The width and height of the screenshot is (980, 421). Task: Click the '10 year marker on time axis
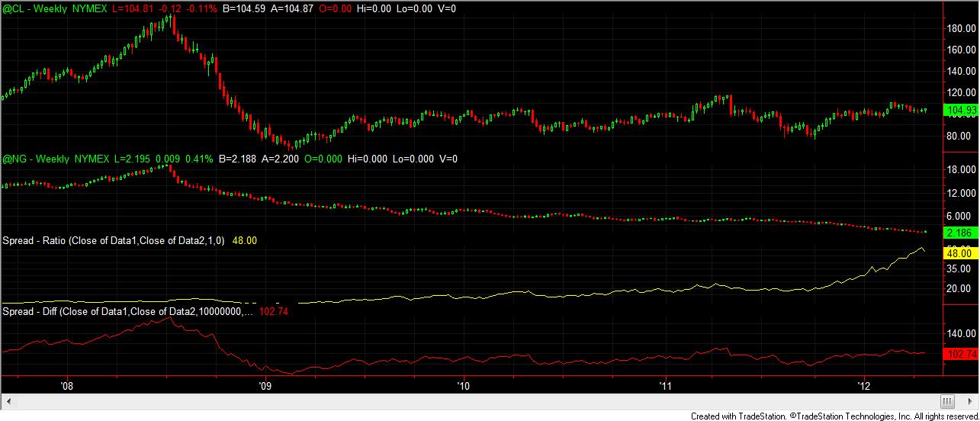tap(463, 386)
